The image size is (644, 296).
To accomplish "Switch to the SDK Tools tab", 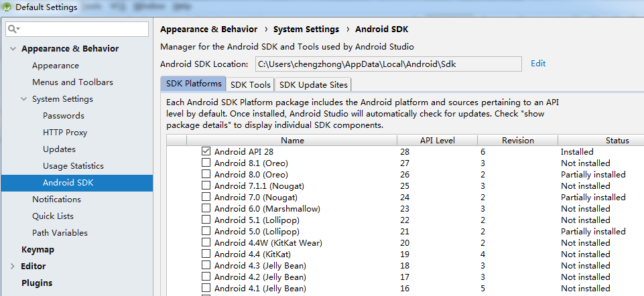I will [x=251, y=85].
